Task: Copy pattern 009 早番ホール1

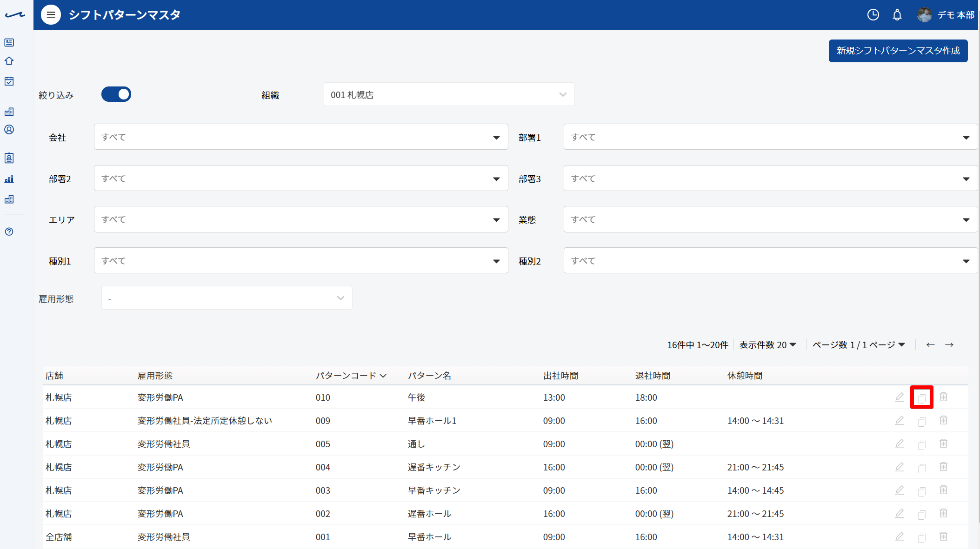Action: point(922,421)
